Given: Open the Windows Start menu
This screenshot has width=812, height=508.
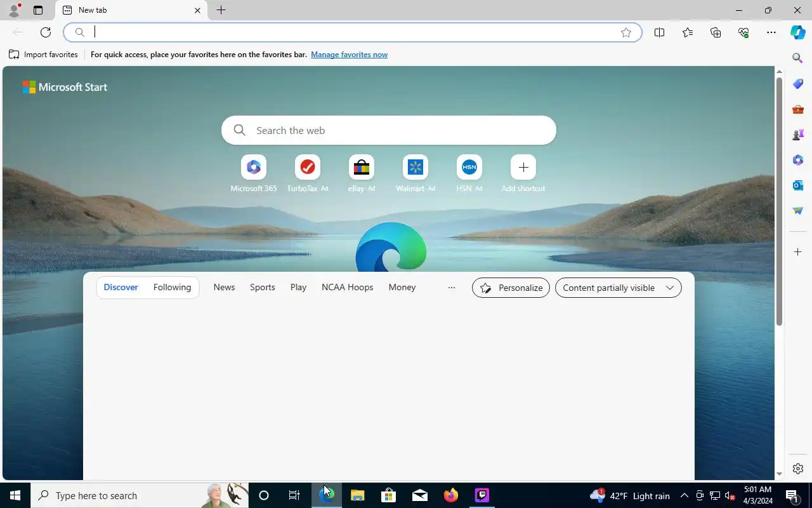Looking at the screenshot, I should coord(15,495).
